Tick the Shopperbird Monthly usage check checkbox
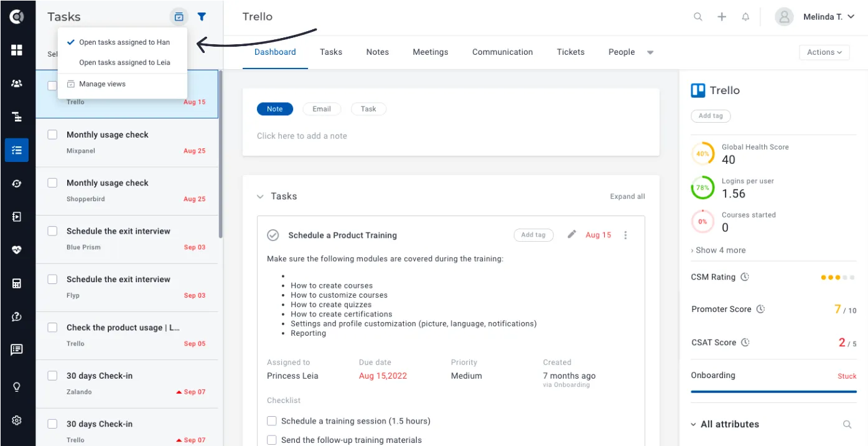Screen dimensions: 868x446 point(53,183)
